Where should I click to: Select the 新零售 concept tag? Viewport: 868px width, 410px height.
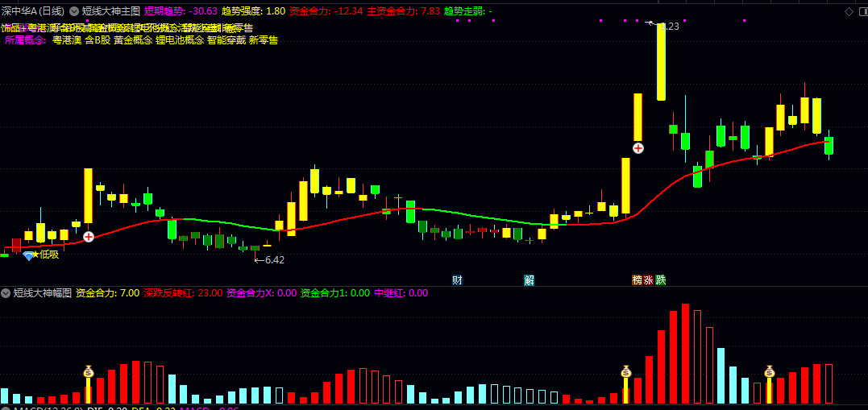[x=264, y=39]
